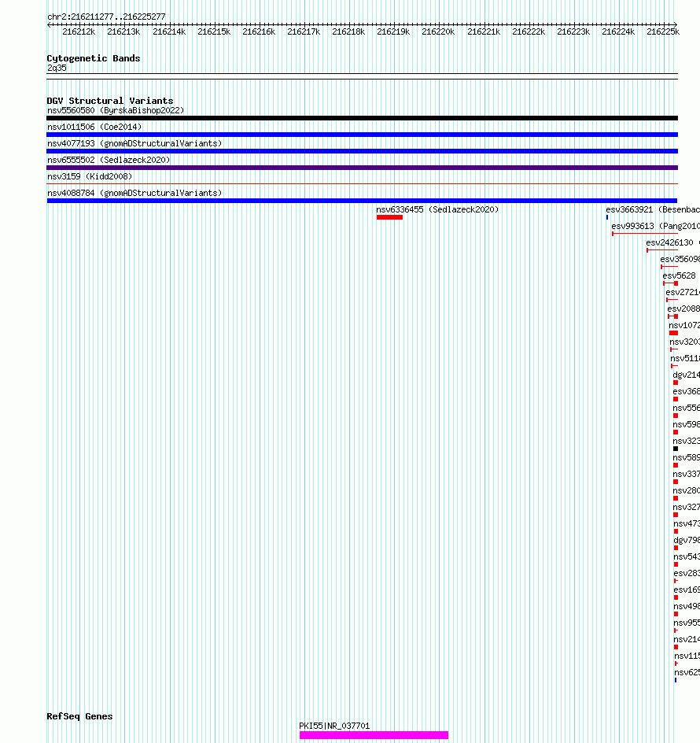The image size is (700, 743).
Task: Click the 216215k ruler tick label
Action: tap(214, 31)
